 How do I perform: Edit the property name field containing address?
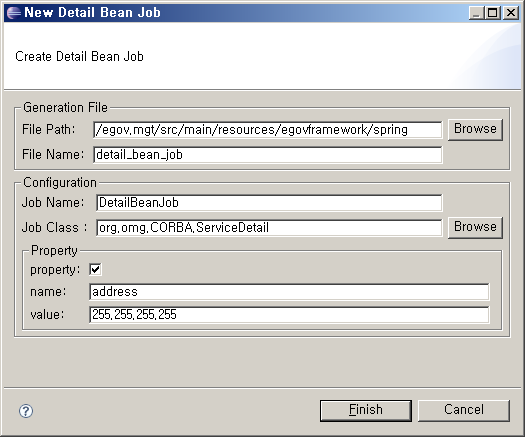coord(289,292)
